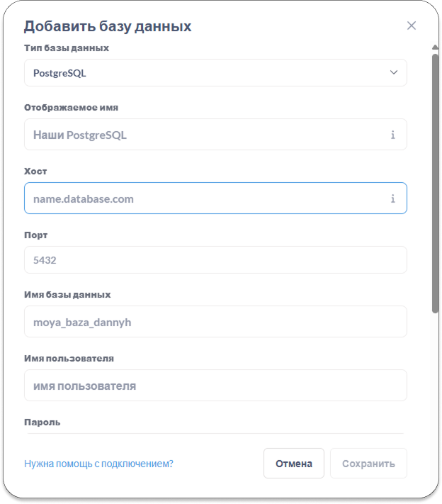
Task: Click the scrollbar's up arrow
Action: pyautogui.click(x=435, y=48)
